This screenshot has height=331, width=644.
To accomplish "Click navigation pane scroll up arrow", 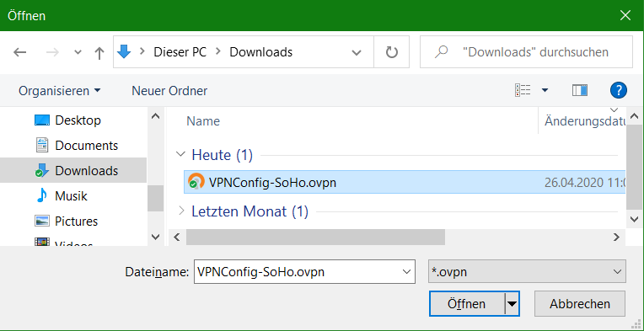I will pyautogui.click(x=155, y=116).
